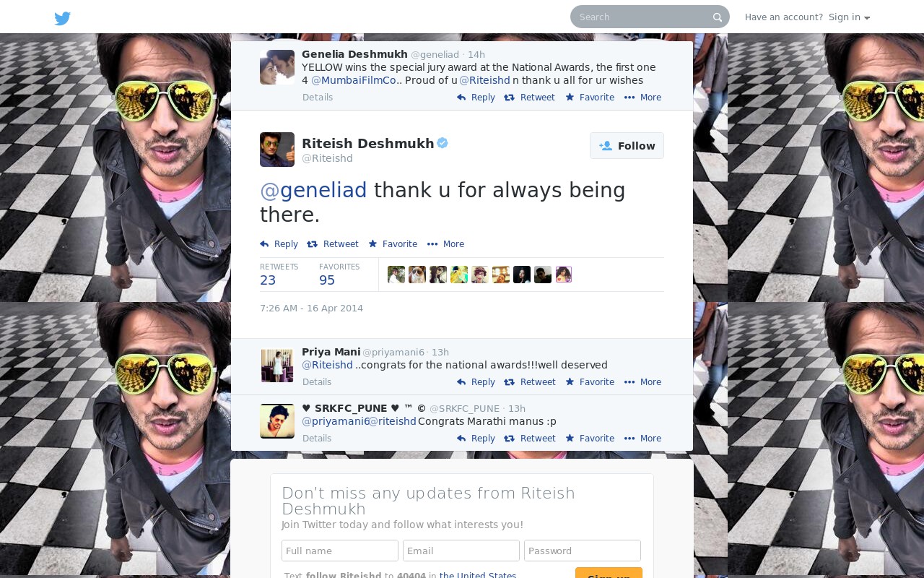Click the Twitter bird logo
The width and height of the screenshot is (924, 578).
pos(63,18)
